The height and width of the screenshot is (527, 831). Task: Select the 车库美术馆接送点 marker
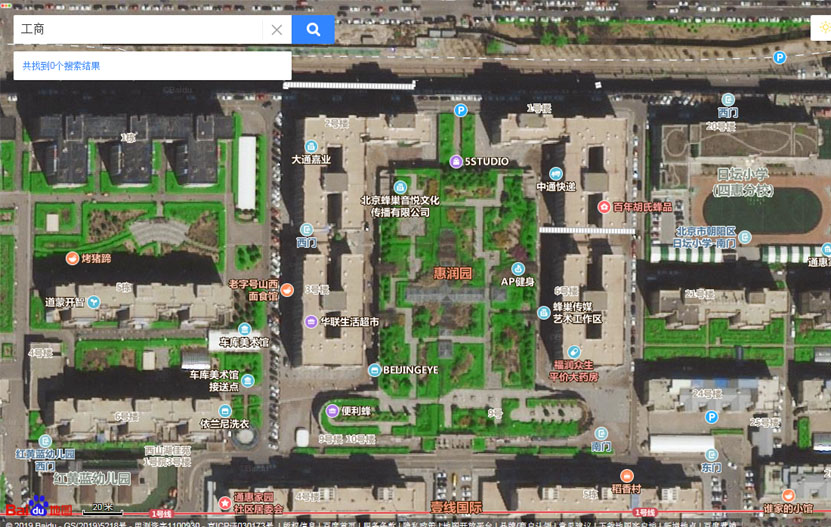click(247, 380)
